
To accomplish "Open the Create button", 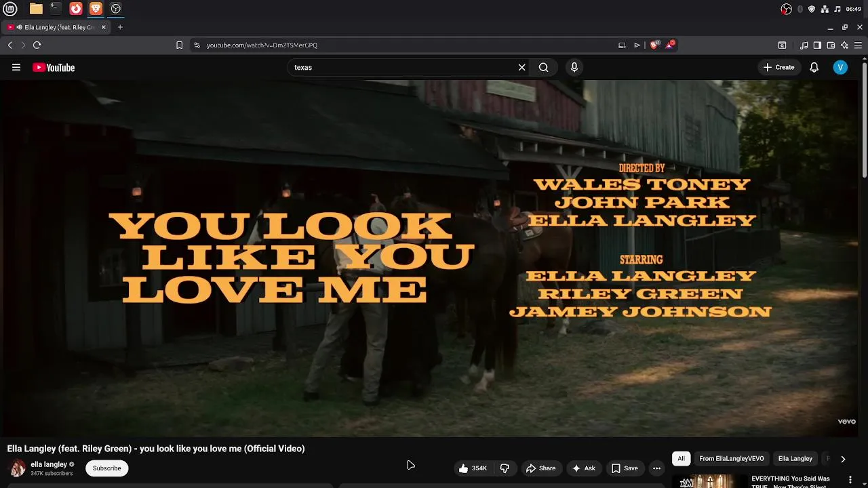I will pos(778,67).
